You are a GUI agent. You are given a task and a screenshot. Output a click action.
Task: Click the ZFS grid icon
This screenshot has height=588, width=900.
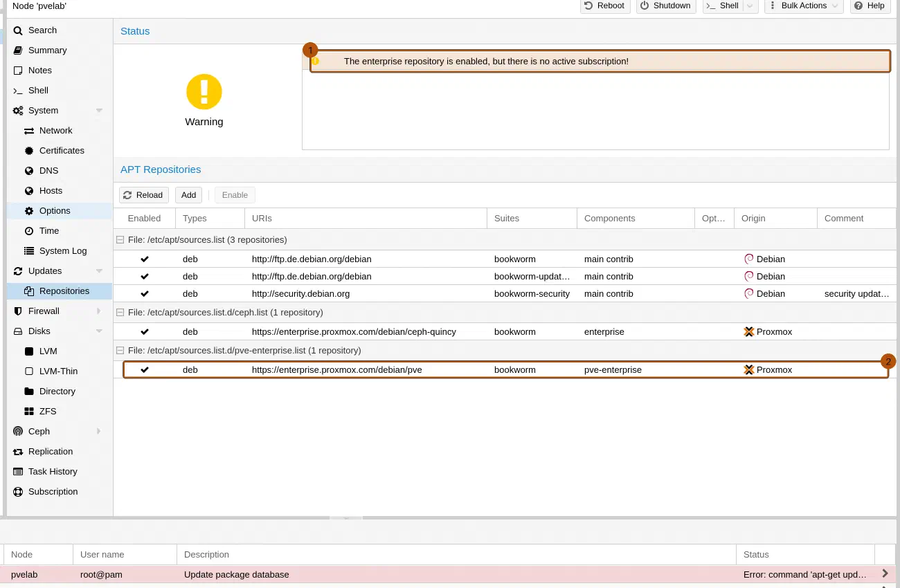[x=29, y=412]
